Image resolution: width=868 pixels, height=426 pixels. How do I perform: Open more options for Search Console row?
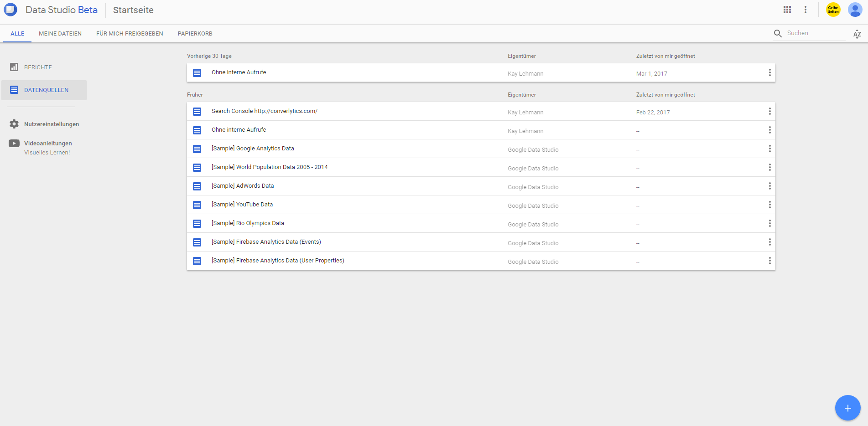[x=769, y=111]
